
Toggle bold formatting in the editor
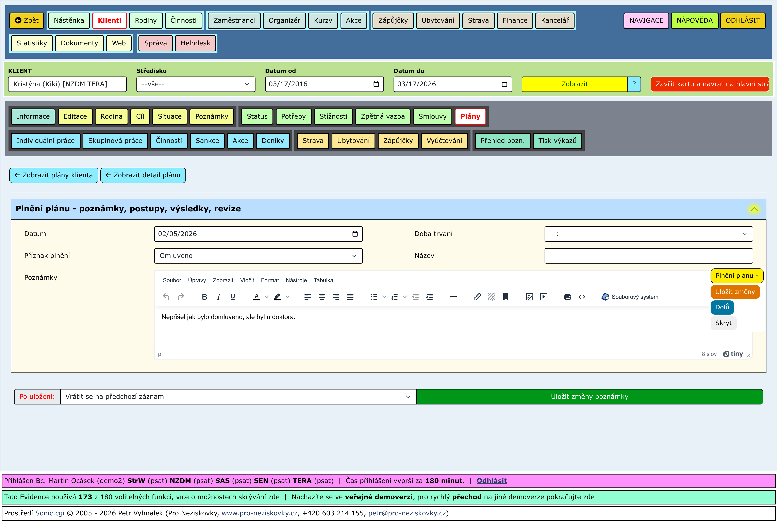pos(204,297)
